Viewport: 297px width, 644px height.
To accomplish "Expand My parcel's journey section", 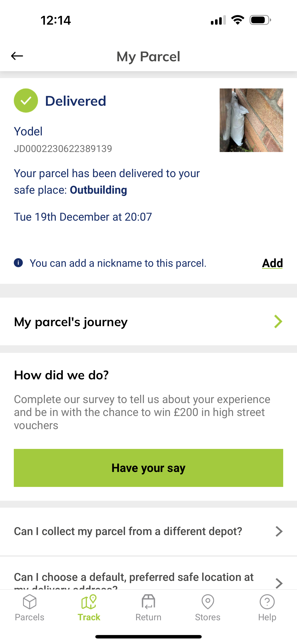I will pos(148,322).
